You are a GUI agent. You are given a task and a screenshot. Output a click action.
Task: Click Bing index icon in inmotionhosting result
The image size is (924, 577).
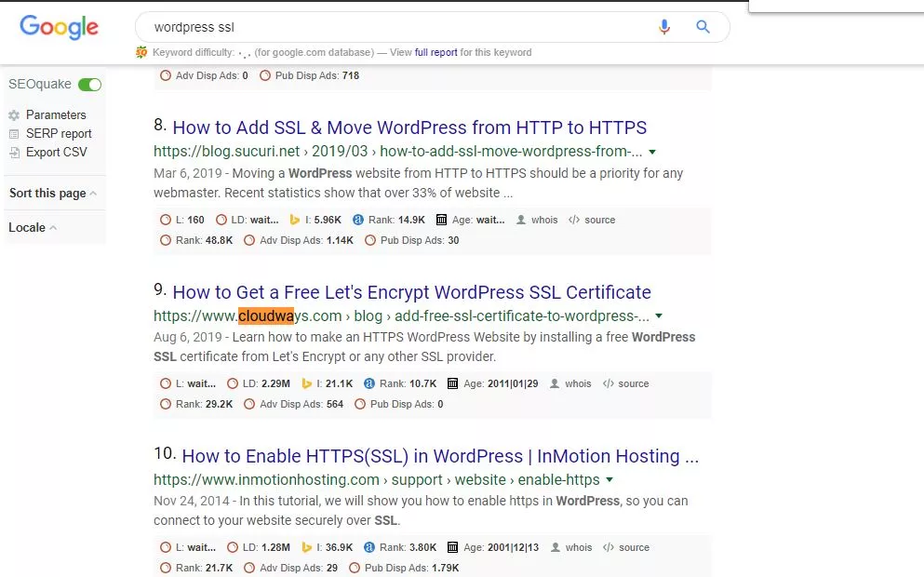click(x=306, y=547)
